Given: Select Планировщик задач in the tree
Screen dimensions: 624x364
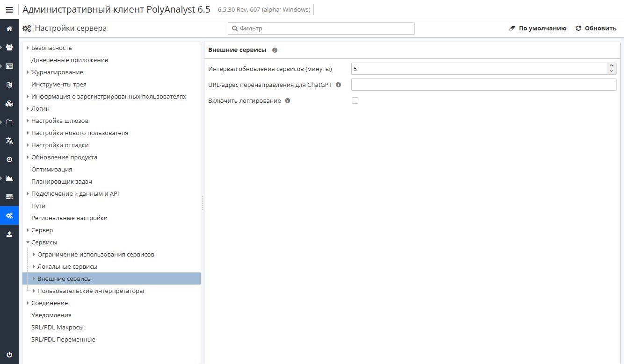Looking at the screenshot, I should pos(62,182).
